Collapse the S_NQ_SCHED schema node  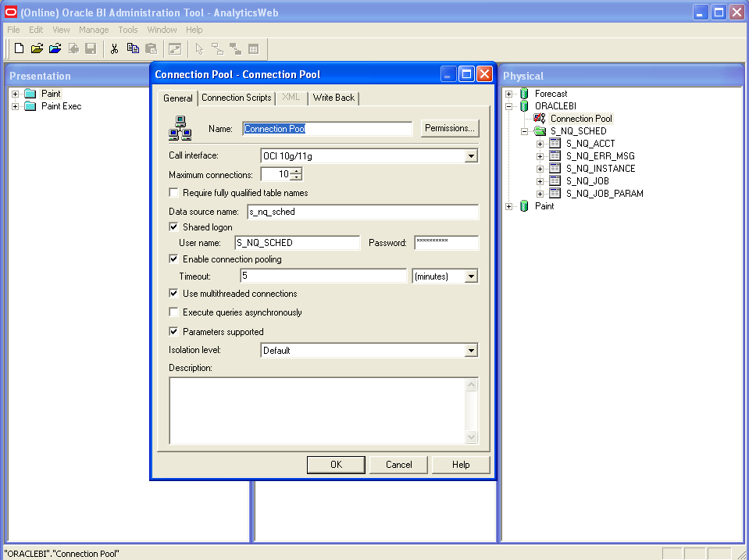[x=525, y=131]
